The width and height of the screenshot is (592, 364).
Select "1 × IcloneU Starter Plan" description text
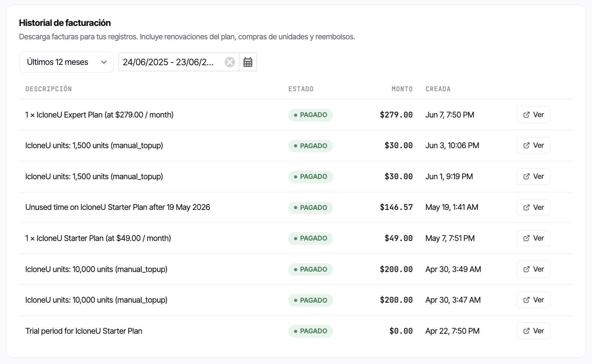tap(98, 238)
